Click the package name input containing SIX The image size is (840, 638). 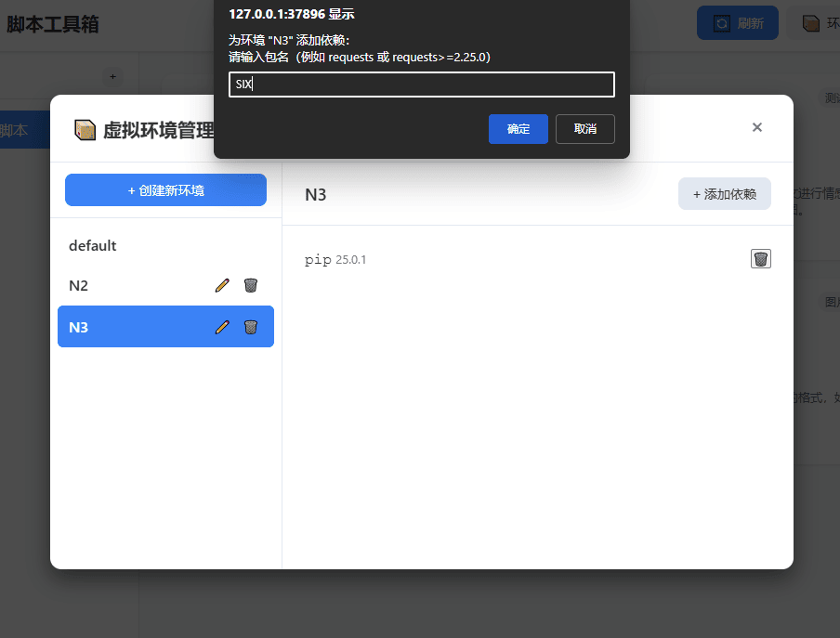point(421,84)
